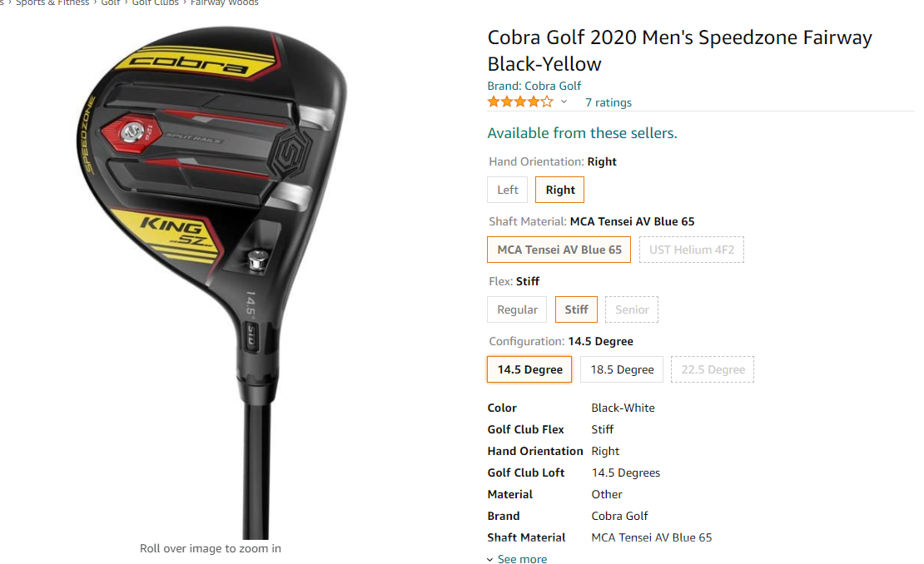Open the rating breakdown chevron beside stars
The width and height of the screenshot is (924, 564).
coord(564,101)
